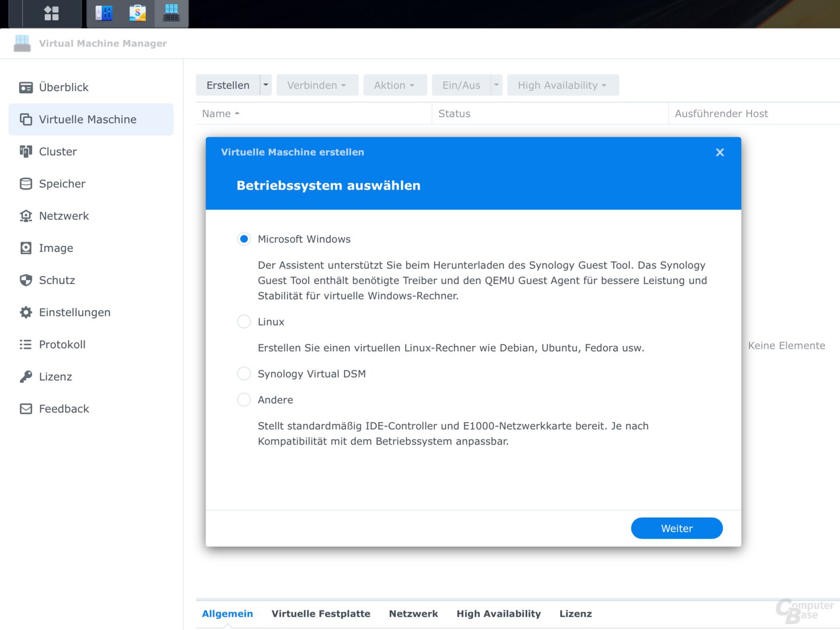Click the Netzwerk sidebar icon

point(26,216)
